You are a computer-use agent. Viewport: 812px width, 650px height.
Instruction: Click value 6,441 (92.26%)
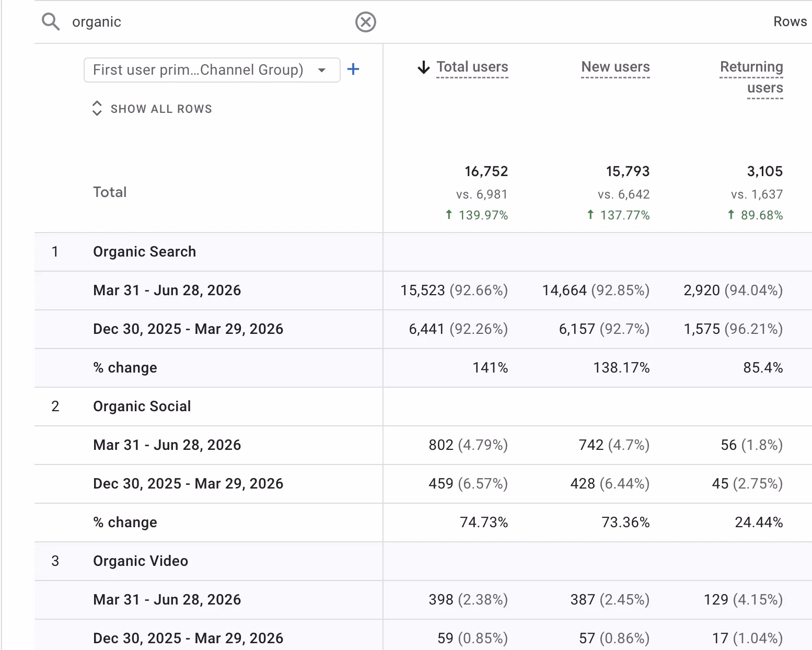coord(458,329)
